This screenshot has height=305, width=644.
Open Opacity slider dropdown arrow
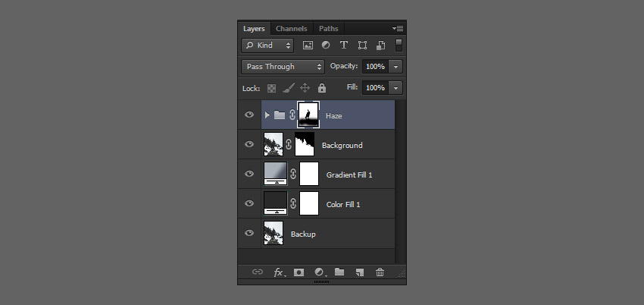coord(396,67)
